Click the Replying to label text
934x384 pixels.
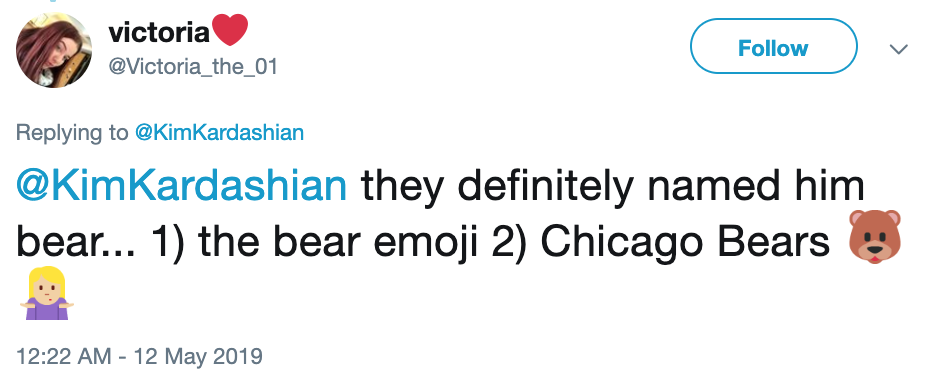pos(71,132)
